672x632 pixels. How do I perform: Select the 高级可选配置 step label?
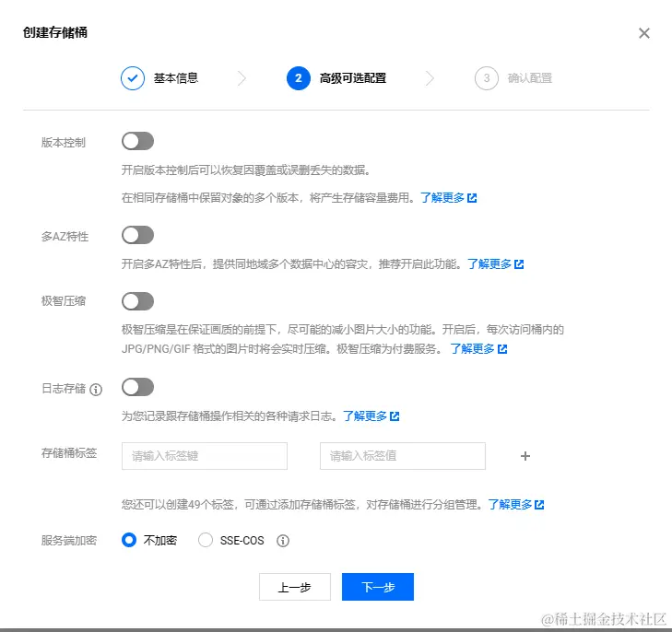(353, 78)
